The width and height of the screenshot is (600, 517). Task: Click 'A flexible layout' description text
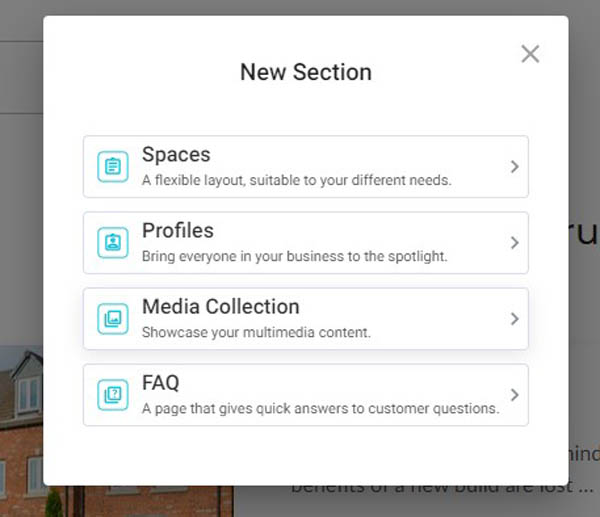pyautogui.click(x=296, y=181)
